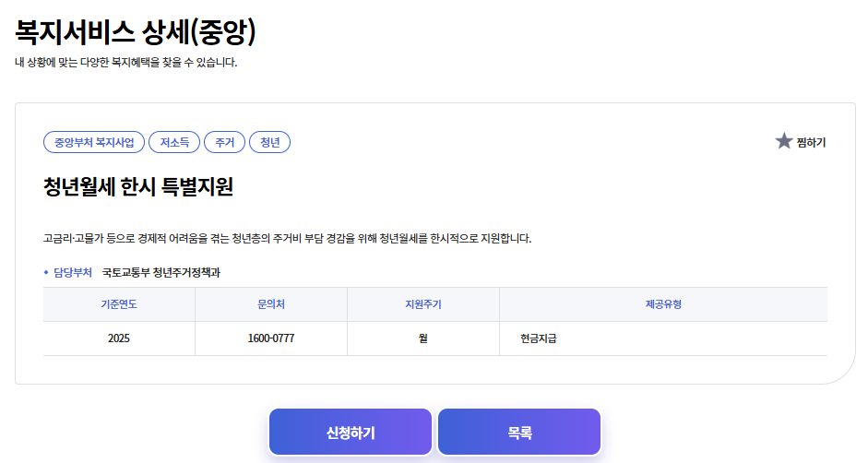Click the 고금리·고물가 service description text
The height and width of the screenshot is (463, 868).
click(288, 238)
